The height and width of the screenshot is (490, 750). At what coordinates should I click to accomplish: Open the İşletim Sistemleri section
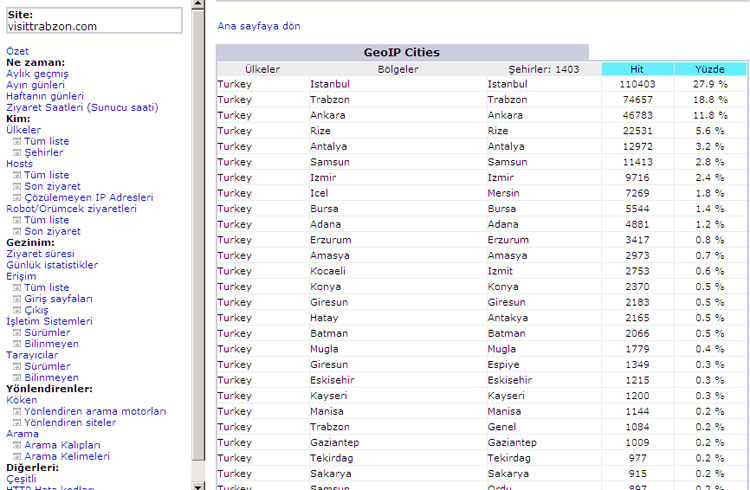tap(49, 321)
